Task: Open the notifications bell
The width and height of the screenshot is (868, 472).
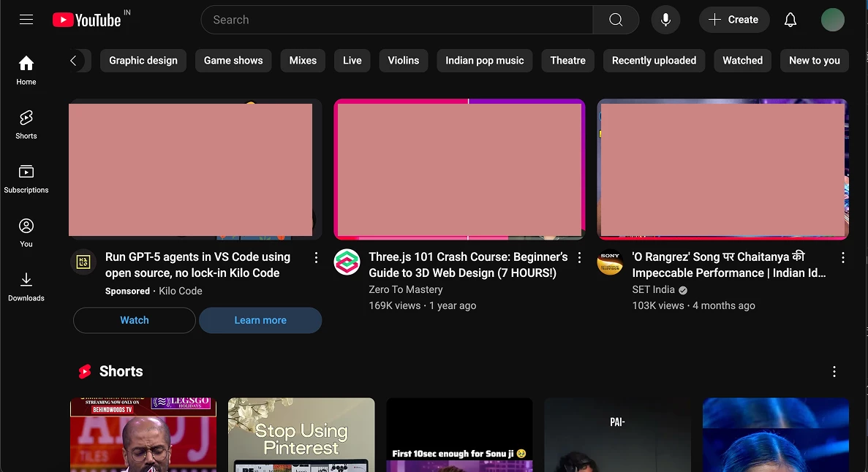Action: tap(790, 20)
